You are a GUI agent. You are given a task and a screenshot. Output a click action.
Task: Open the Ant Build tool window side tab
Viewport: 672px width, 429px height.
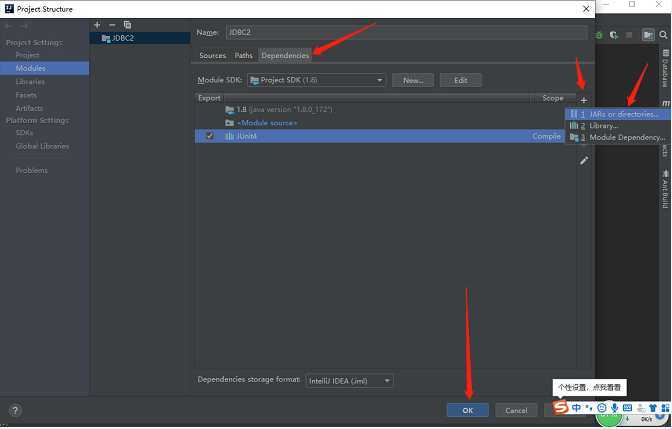click(665, 189)
